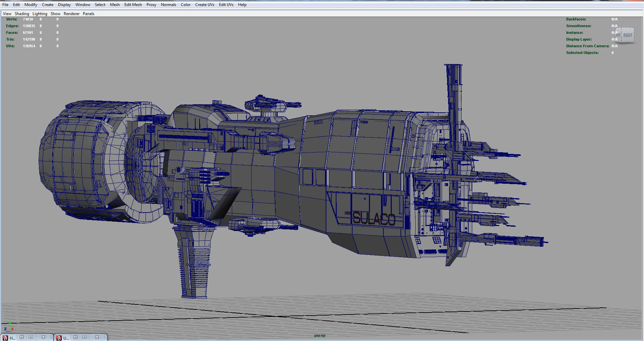Click the Distance From Camera label

pyautogui.click(x=588, y=46)
